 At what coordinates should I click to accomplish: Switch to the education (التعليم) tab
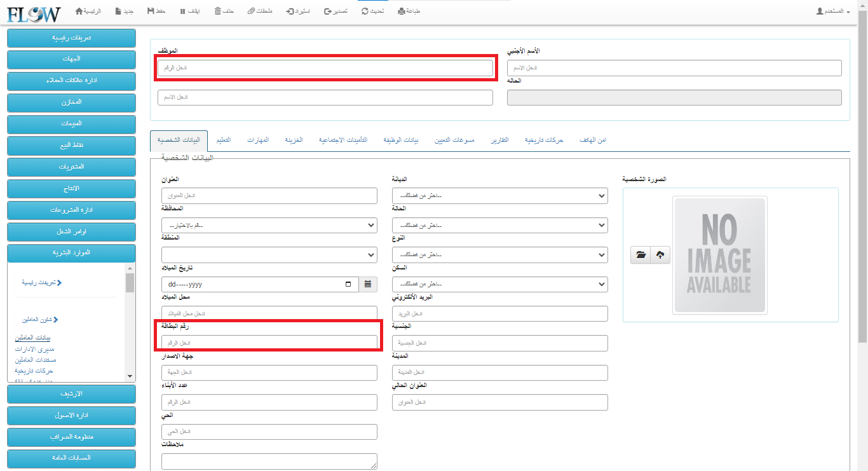(223, 140)
